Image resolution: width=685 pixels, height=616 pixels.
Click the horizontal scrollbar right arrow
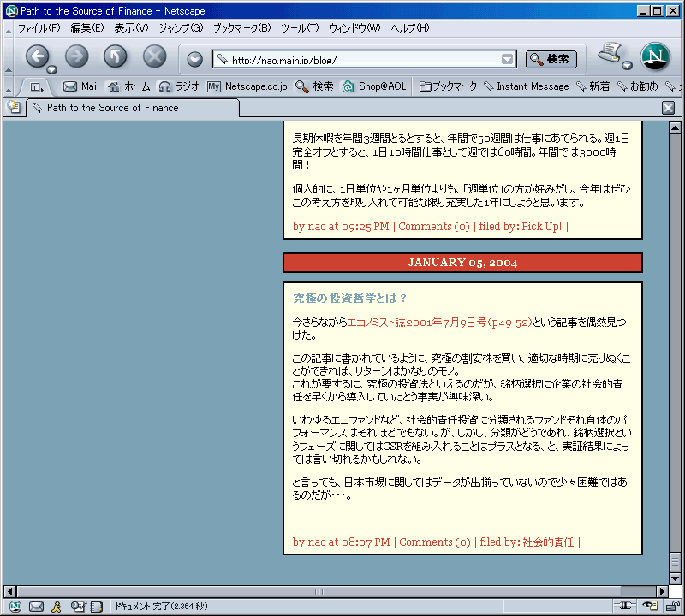(662, 591)
